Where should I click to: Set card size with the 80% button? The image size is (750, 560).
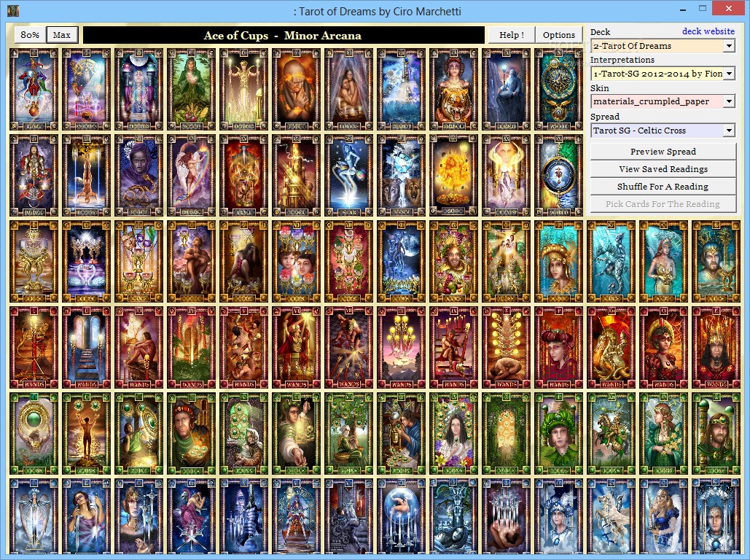(x=30, y=35)
